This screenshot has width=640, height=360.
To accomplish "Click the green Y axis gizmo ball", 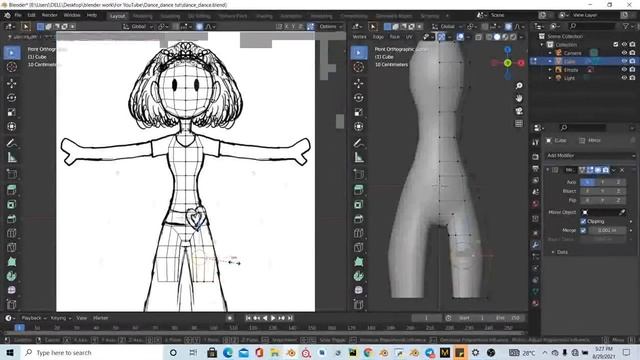I will (x=507, y=63).
